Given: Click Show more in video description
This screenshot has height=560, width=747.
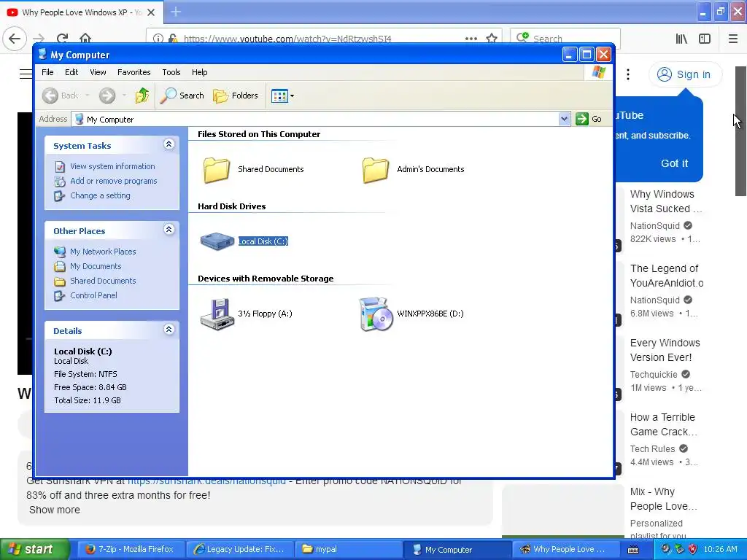Looking at the screenshot, I should [x=54, y=510].
